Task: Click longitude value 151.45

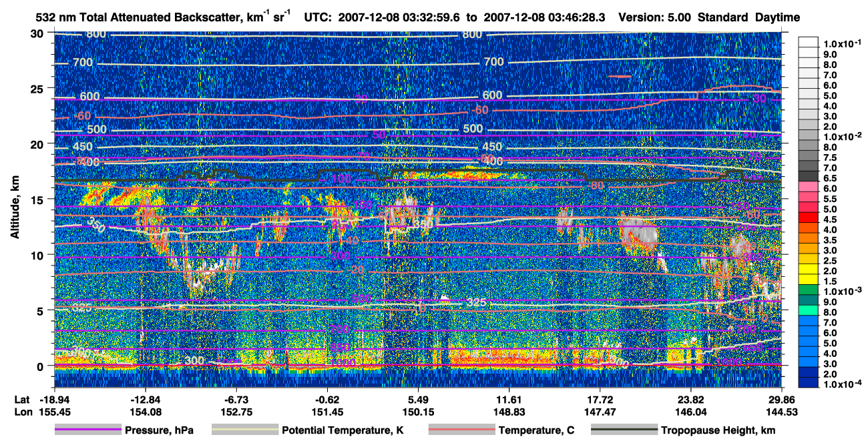Action: 327,412
